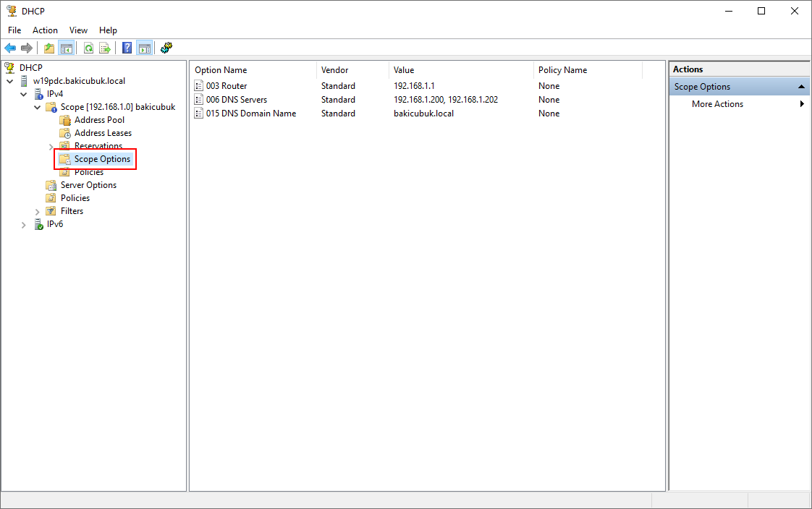The image size is (812, 509).
Task: Open Policies folder directly below Server Options
Action: coord(75,197)
